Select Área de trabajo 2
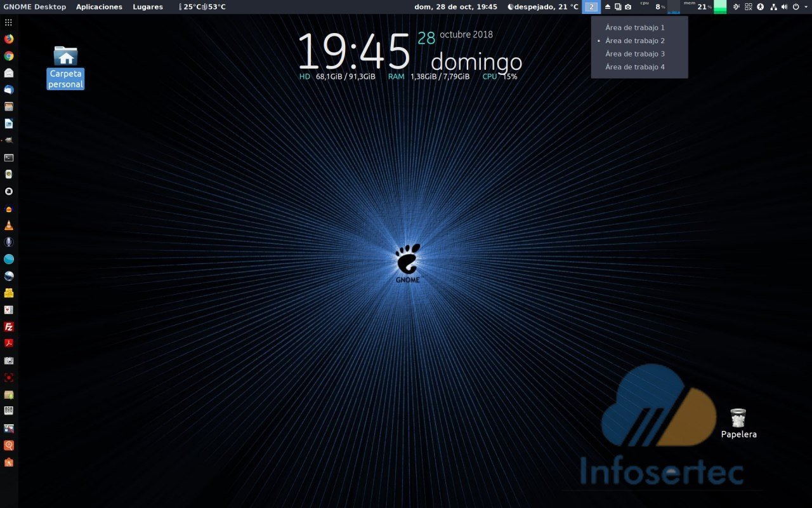 tap(634, 41)
